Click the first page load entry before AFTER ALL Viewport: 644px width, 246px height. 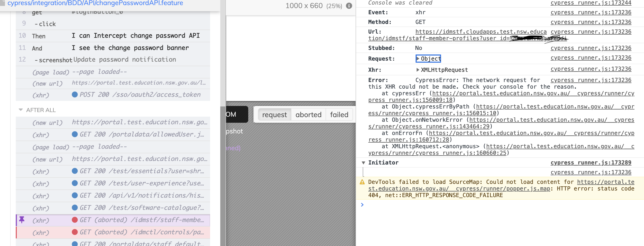coord(113,72)
